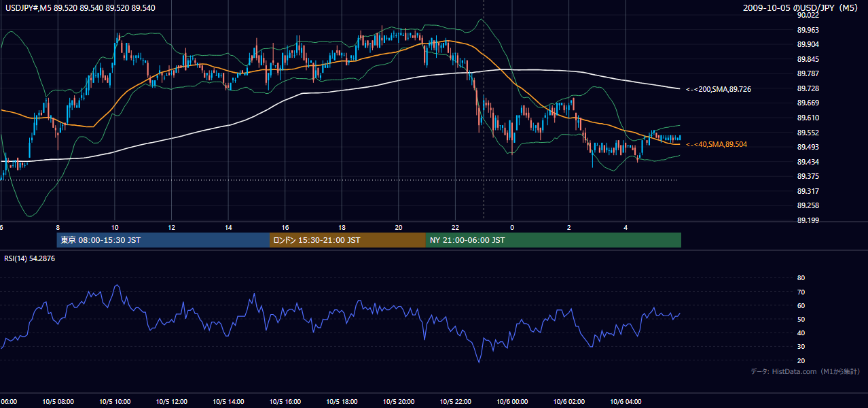Click price scale value 89.493

pos(808,147)
